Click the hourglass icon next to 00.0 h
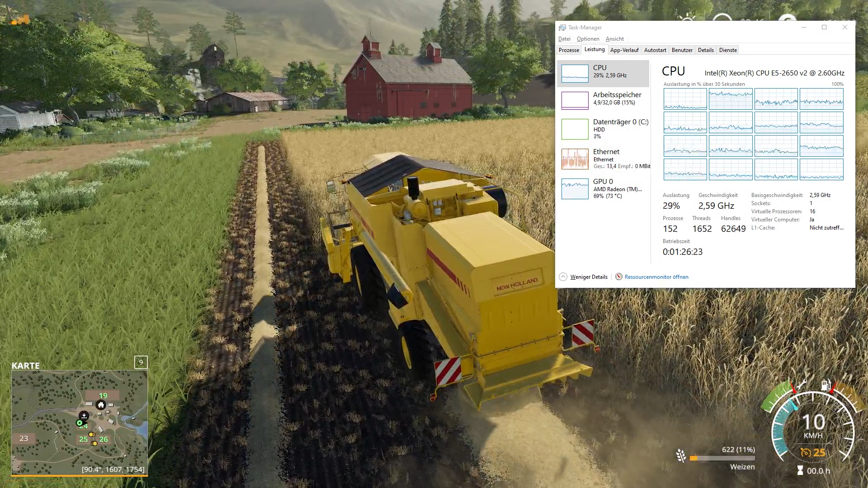This screenshot has height=488, width=868. (x=800, y=470)
